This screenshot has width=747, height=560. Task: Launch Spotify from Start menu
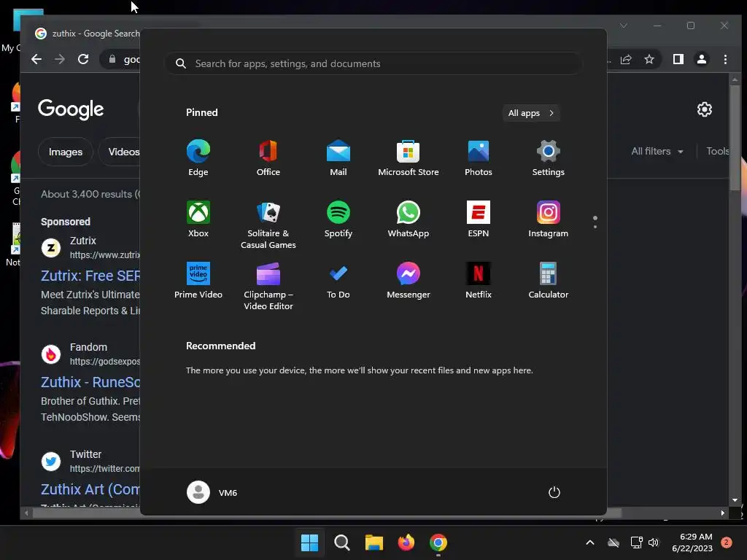click(x=338, y=219)
